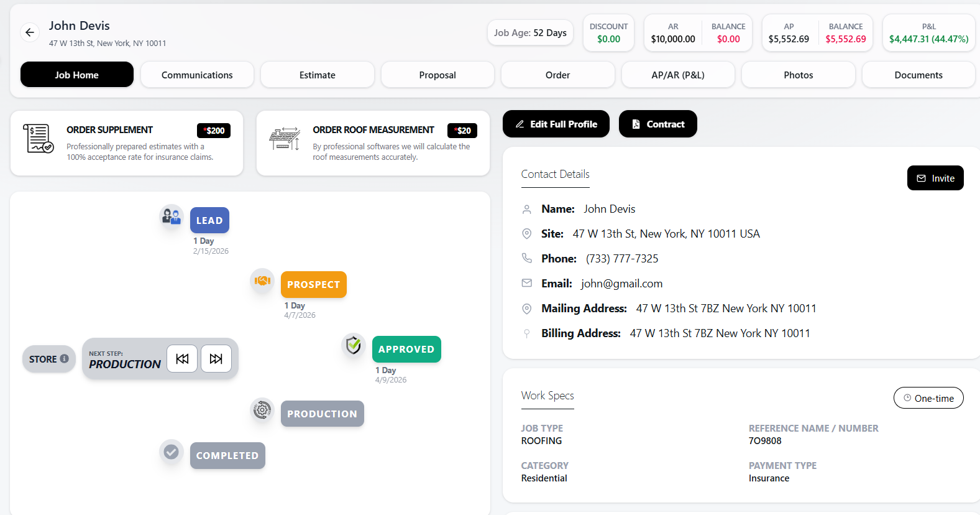Select the COMPLETED stage badge
Viewport: 980px width, 515px height.
point(227,455)
